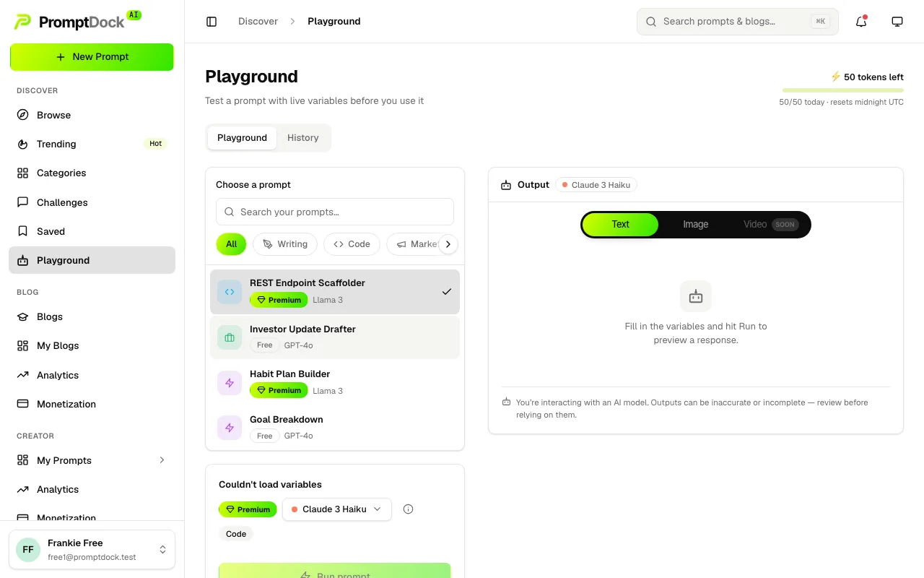Click the empty-state robot icon in output

696,296
